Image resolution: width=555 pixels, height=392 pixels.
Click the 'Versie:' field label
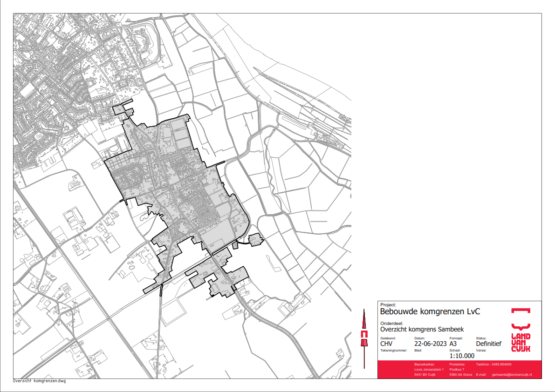click(481, 350)
